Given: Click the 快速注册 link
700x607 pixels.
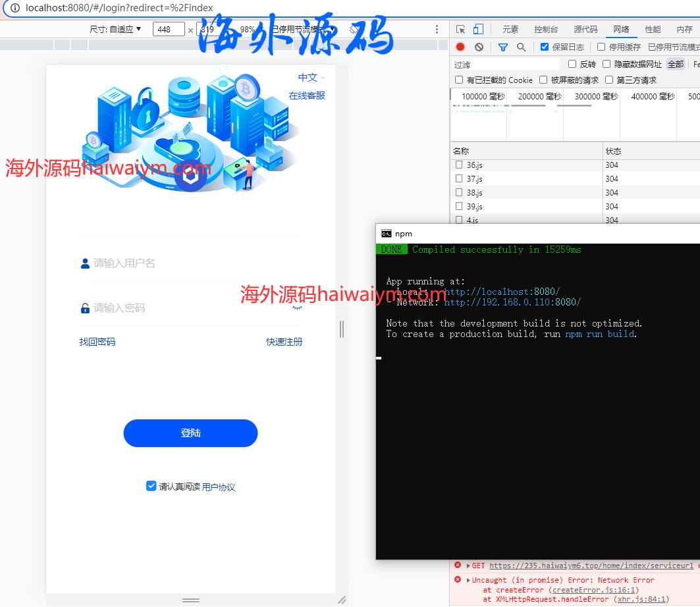Looking at the screenshot, I should (x=284, y=342).
